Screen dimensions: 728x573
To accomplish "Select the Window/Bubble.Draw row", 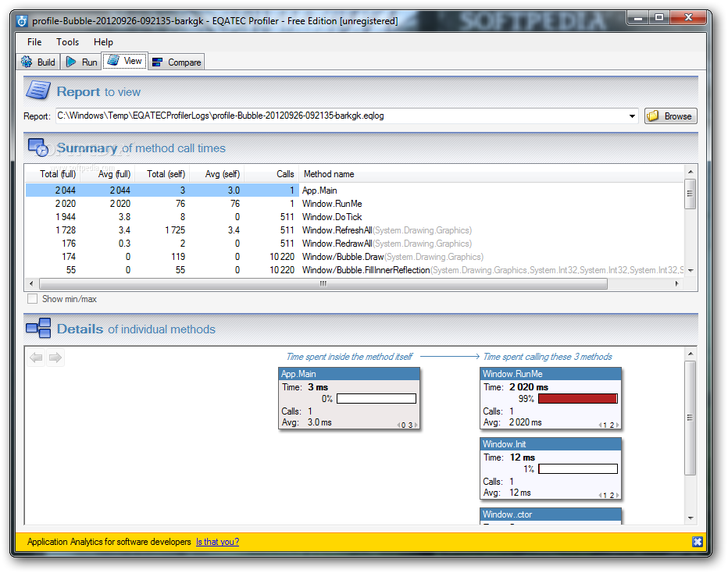I will click(355, 257).
